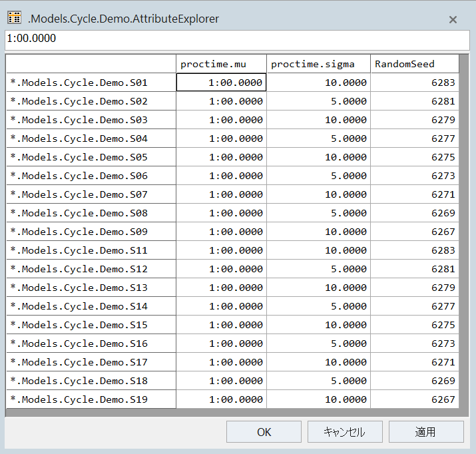The height and width of the screenshot is (454, 476).
Task: Click proctime.sigma cell 5.0000 in S14 row
Action: click(x=318, y=306)
